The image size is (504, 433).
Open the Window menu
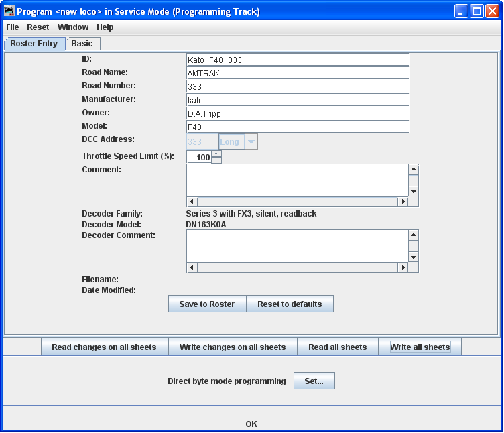click(73, 27)
